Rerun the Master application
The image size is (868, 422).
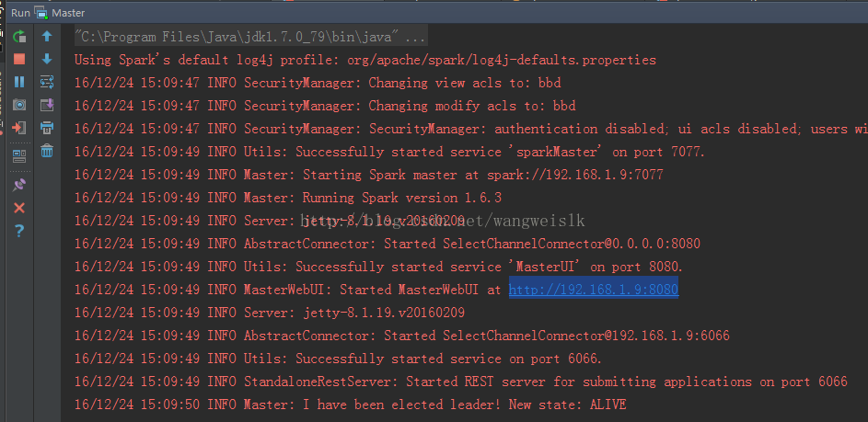pos(19,37)
